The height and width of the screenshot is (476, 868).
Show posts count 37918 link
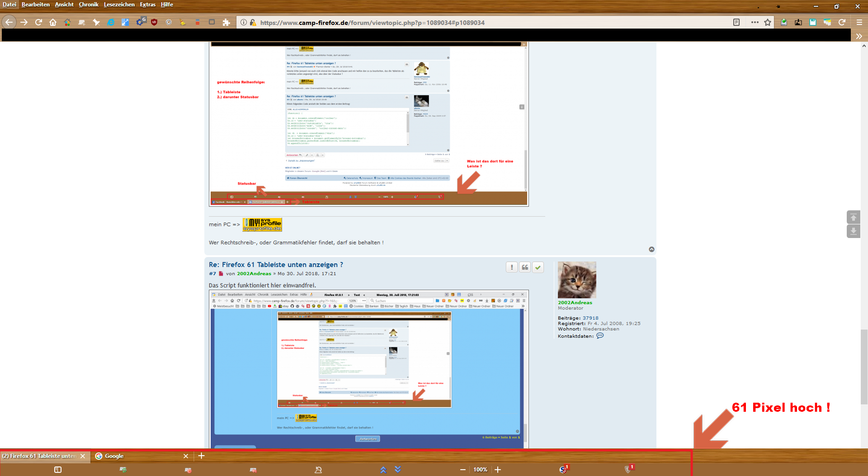[x=590, y=318]
